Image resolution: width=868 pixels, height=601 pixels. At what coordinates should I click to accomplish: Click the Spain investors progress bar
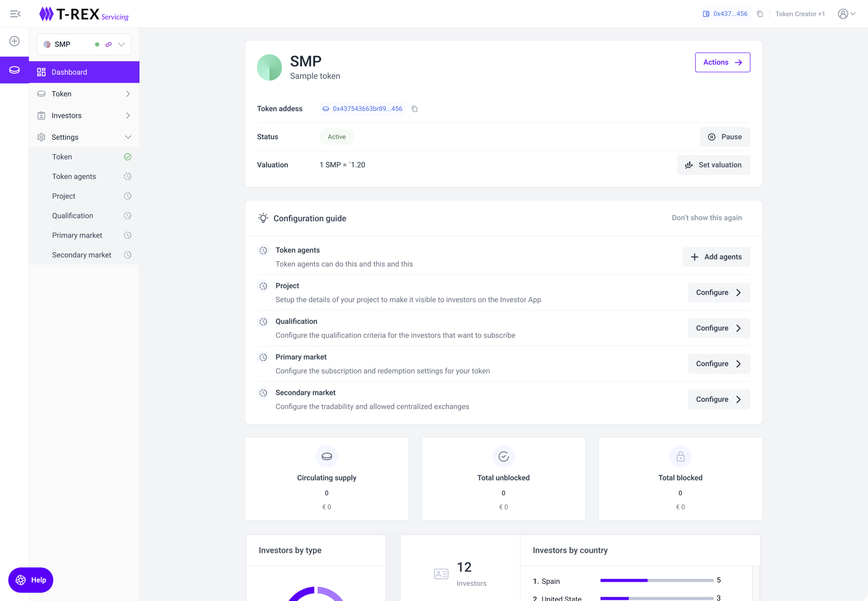coord(656,580)
